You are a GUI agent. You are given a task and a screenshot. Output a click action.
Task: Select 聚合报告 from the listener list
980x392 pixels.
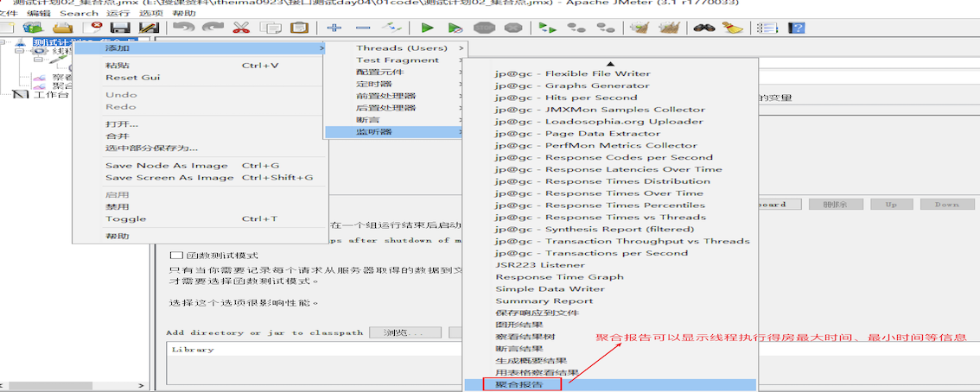point(610,384)
